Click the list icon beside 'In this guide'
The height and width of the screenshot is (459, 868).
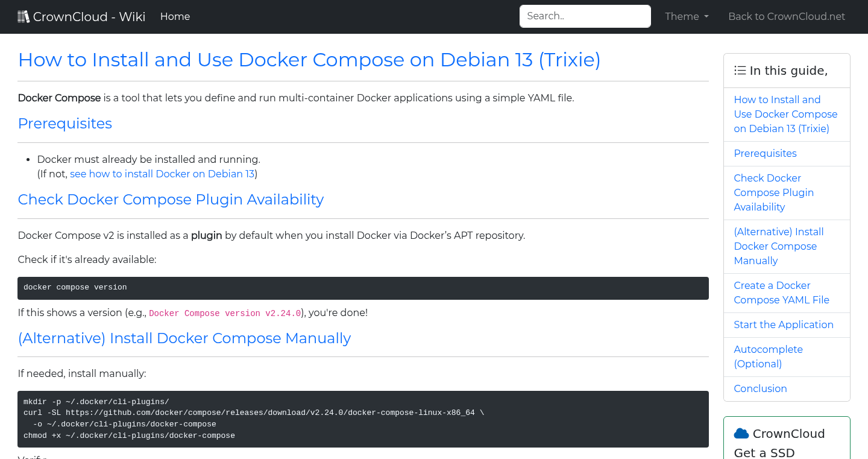(x=740, y=70)
